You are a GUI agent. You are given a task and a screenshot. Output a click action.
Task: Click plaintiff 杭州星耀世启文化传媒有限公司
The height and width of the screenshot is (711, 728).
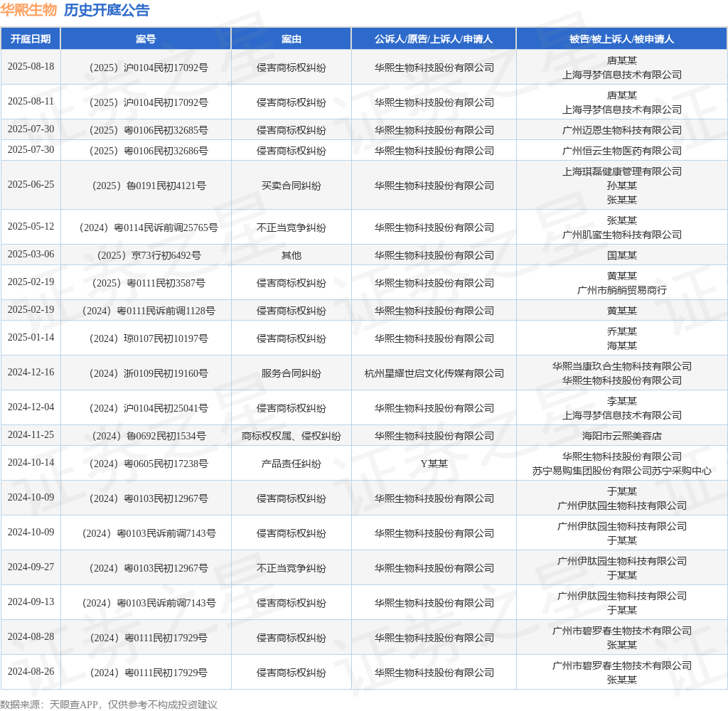(x=434, y=373)
